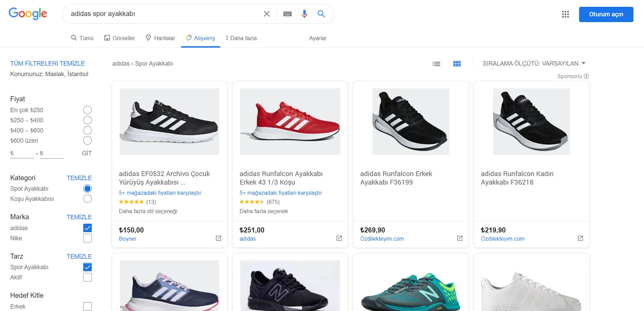Viewport: 644px width, 311px height.
Task: Open Boyner store link
Action: (x=127, y=239)
